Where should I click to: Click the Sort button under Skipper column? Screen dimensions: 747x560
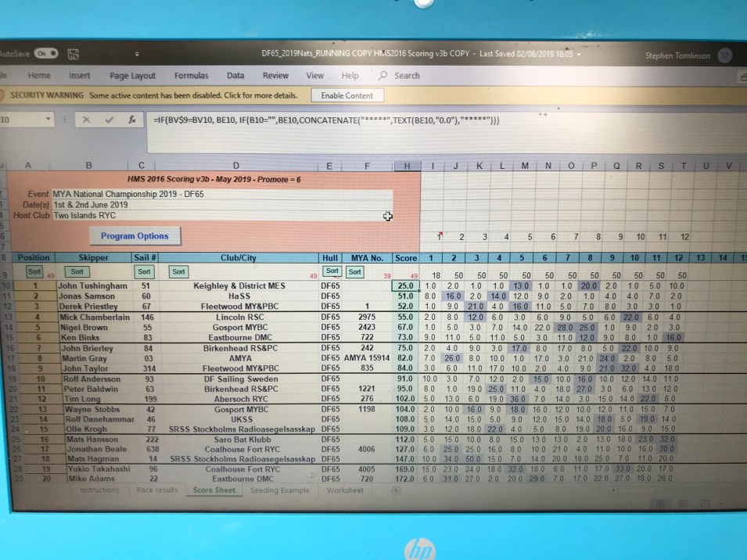(77, 271)
